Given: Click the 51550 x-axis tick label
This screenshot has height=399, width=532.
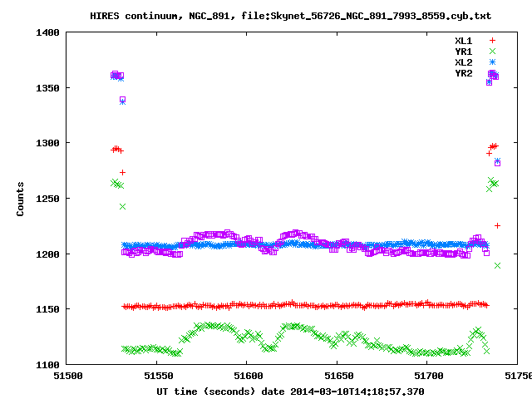Looking at the screenshot, I should click(x=159, y=376).
